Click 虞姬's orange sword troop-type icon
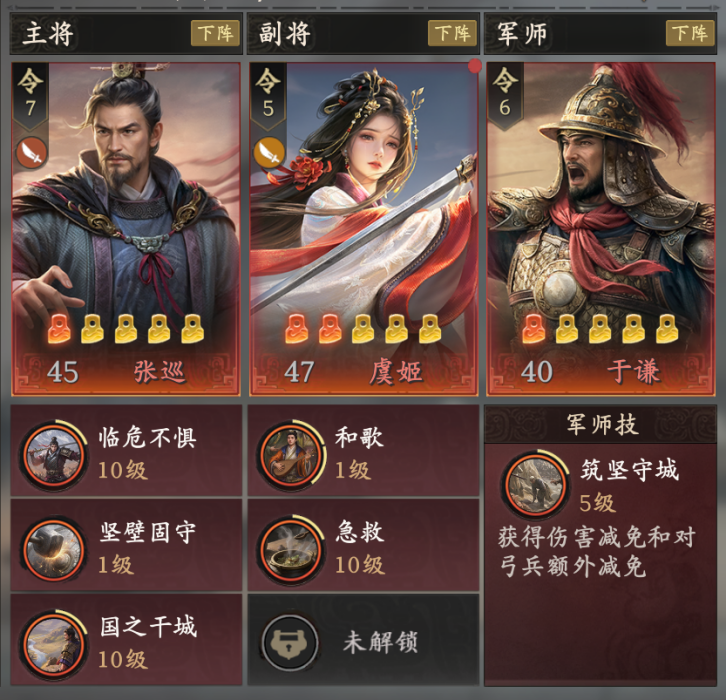 tap(269, 152)
